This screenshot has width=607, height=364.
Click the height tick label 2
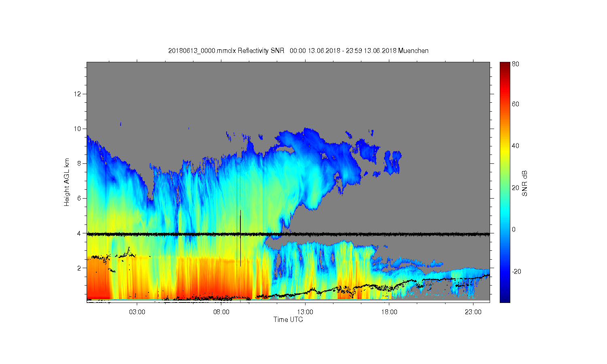tap(79, 268)
